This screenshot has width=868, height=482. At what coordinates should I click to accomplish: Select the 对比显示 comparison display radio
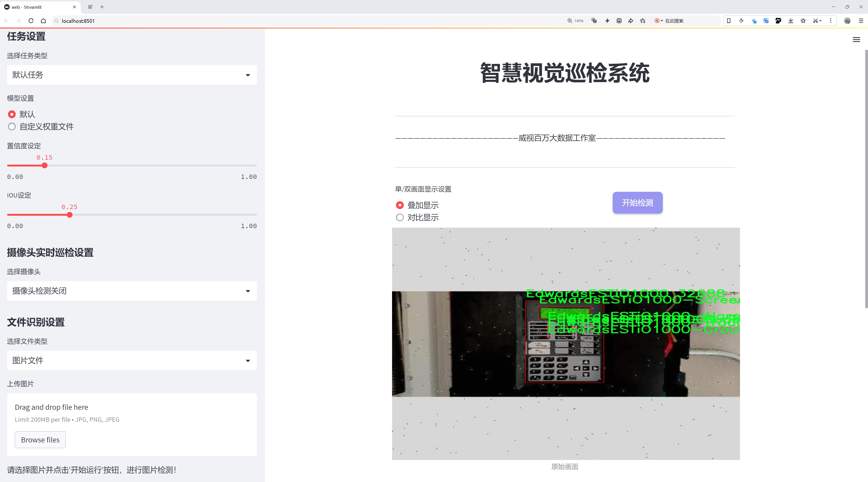click(417, 217)
